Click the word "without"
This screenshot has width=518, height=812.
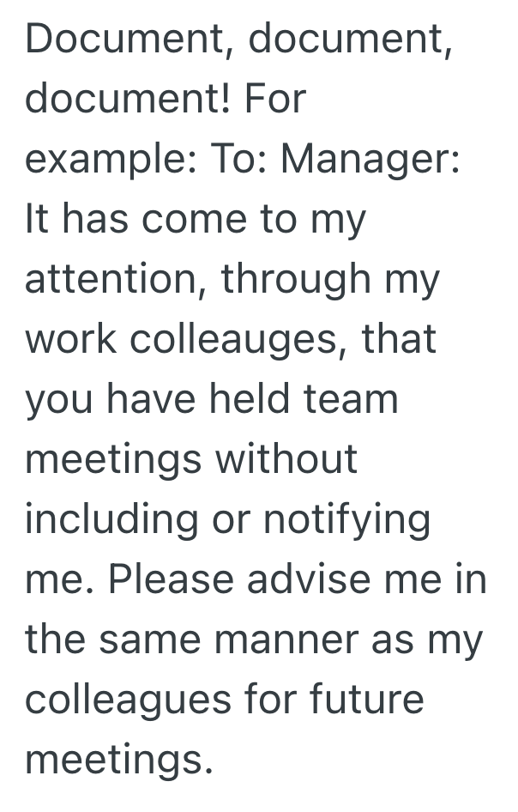286,460
